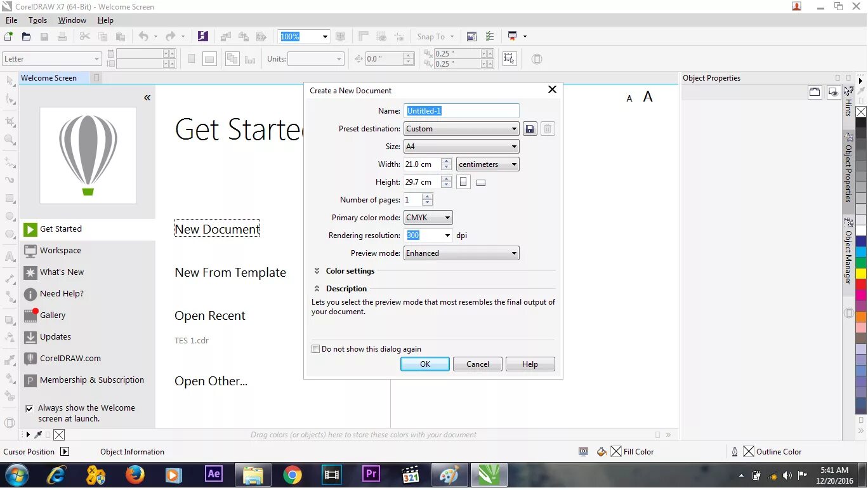Click the save preset disk icon in dialog
Image resolution: width=868 pixels, height=490 pixels.
pyautogui.click(x=530, y=129)
